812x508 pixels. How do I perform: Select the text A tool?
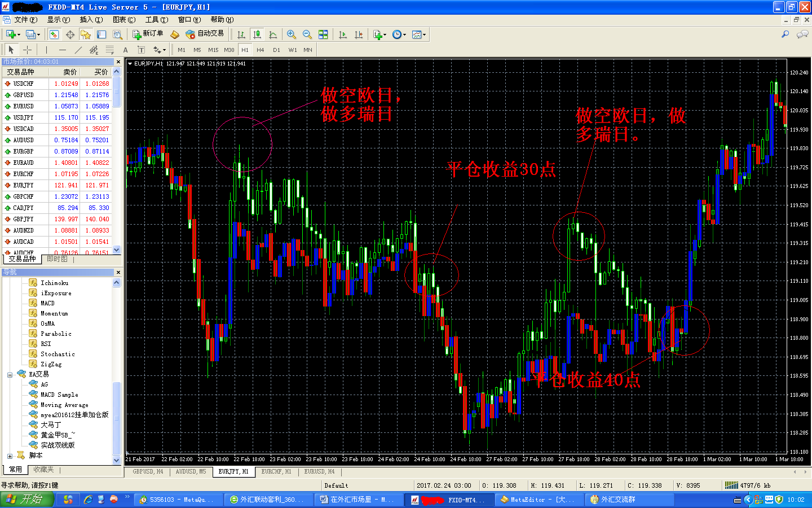click(126, 50)
